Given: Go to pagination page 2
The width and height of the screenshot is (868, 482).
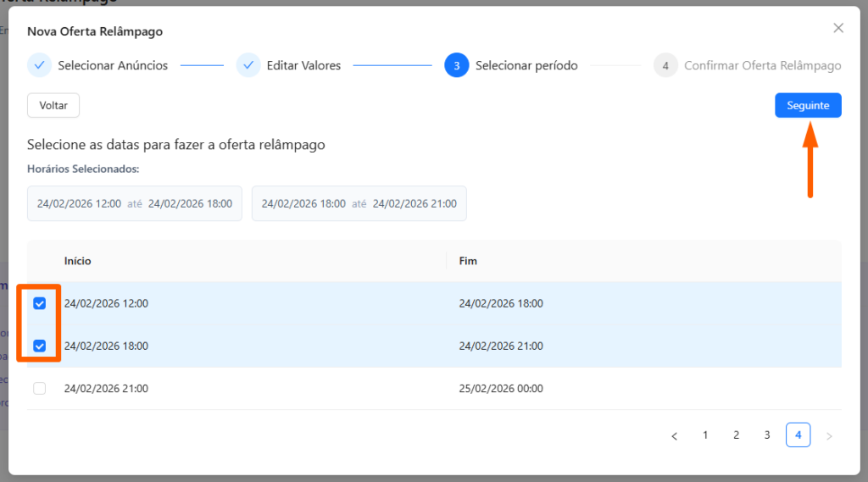Looking at the screenshot, I should click(x=736, y=435).
